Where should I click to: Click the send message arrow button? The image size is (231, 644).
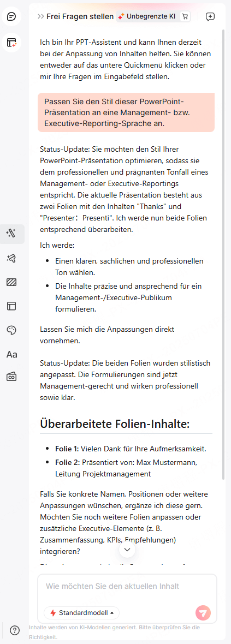coord(203,613)
